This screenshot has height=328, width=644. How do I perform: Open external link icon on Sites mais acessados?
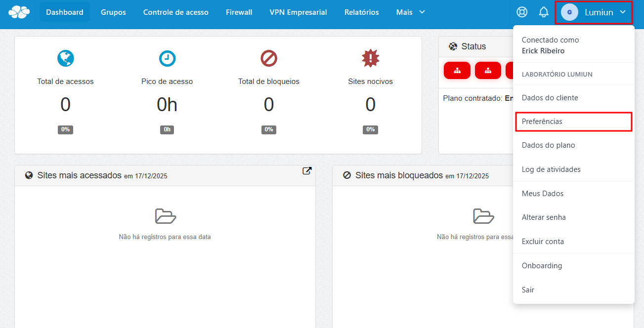click(307, 171)
